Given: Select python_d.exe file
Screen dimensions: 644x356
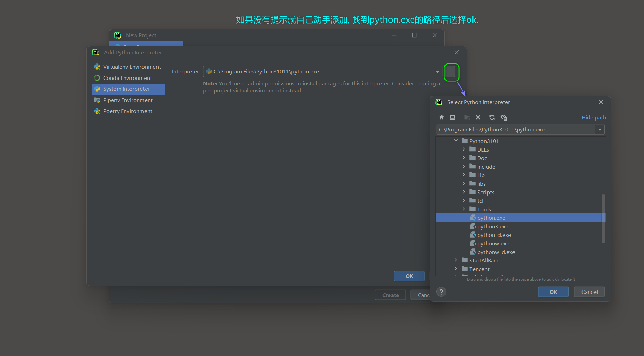Looking at the screenshot, I should click(x=520, y=235).
